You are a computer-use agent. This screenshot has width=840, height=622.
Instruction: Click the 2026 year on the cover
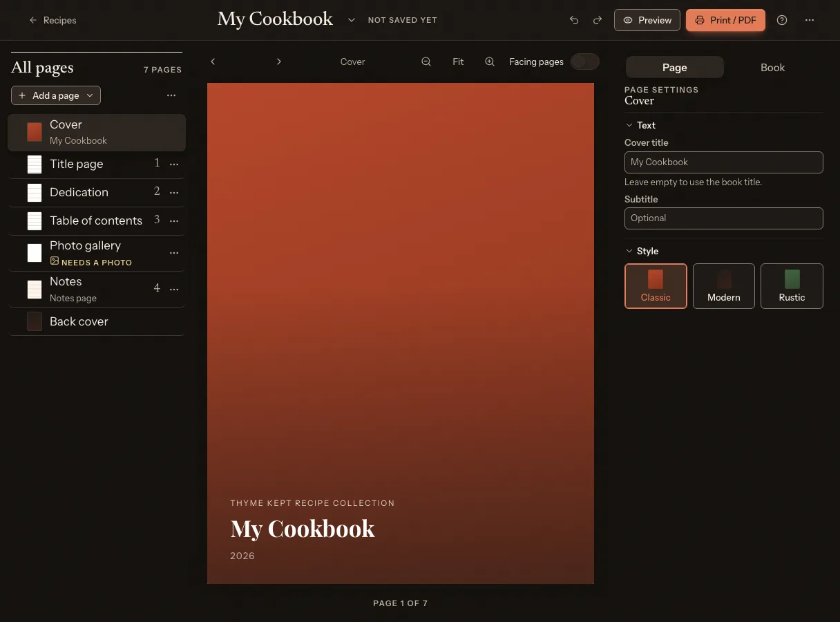tap(242, 556)
